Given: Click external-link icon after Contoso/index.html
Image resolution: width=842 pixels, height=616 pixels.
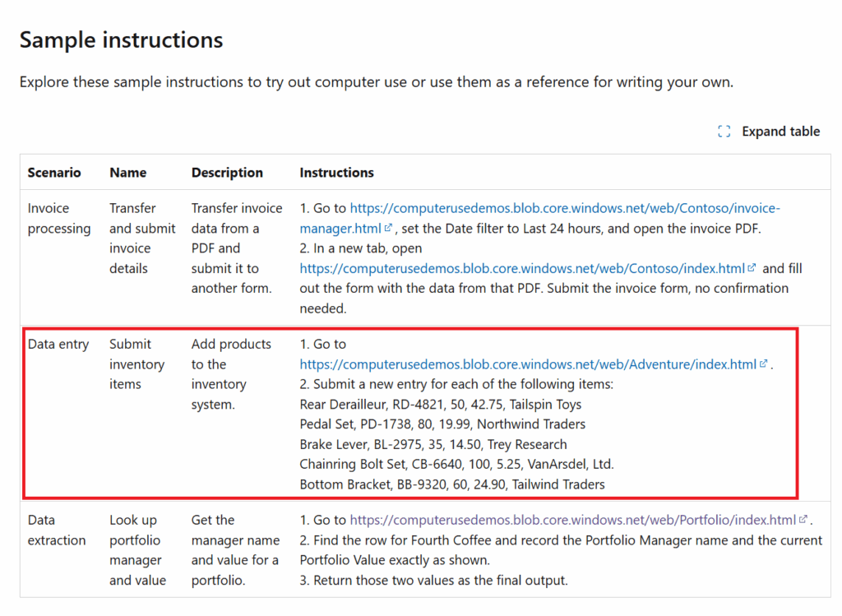Looking at the screenshot, I should tap(752, 269).
